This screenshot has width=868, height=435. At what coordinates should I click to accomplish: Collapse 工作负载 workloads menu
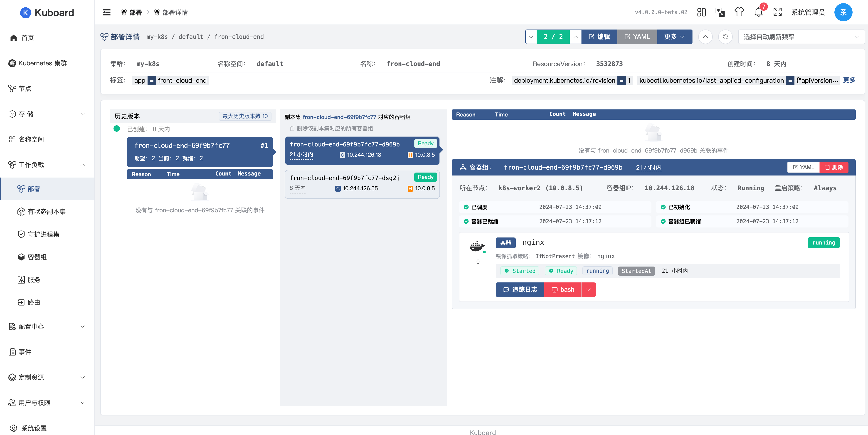[x=47, y=165]
